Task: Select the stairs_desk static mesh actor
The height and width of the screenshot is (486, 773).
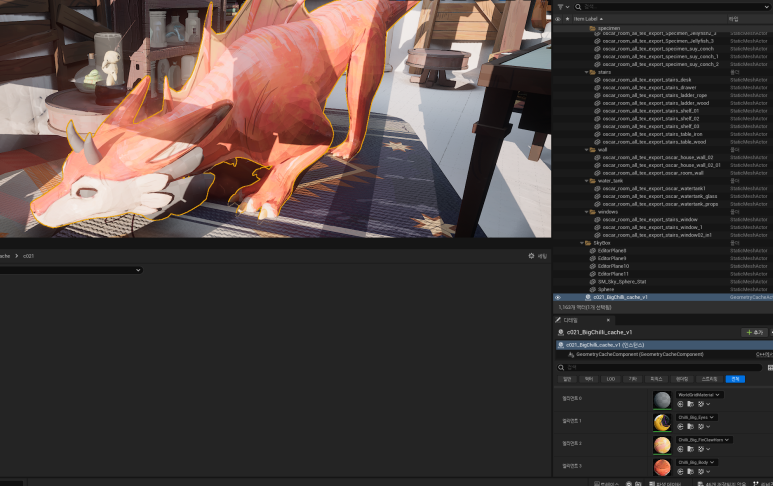Action: coord(663,80)
